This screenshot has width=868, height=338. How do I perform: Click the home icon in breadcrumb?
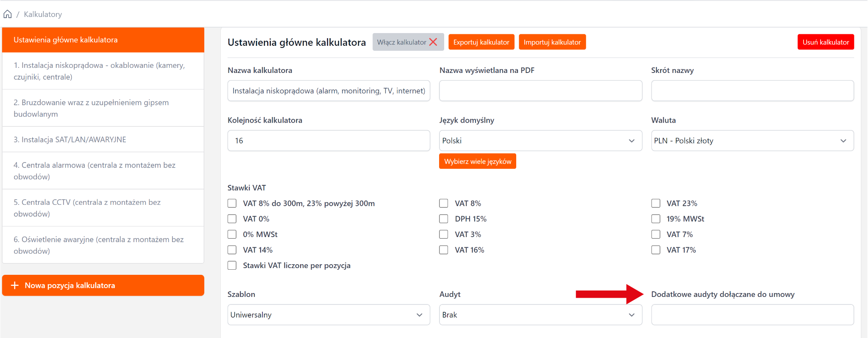[x=8, y=14]
